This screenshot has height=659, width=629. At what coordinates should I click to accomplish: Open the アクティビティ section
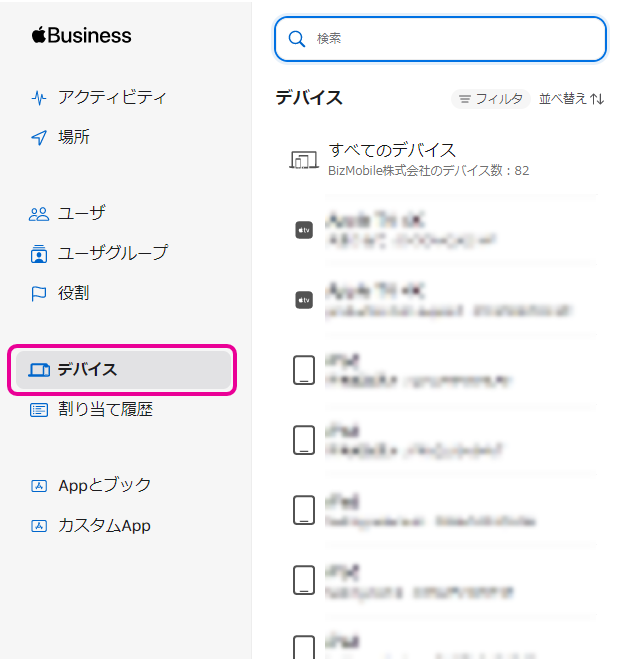[112, 98]
